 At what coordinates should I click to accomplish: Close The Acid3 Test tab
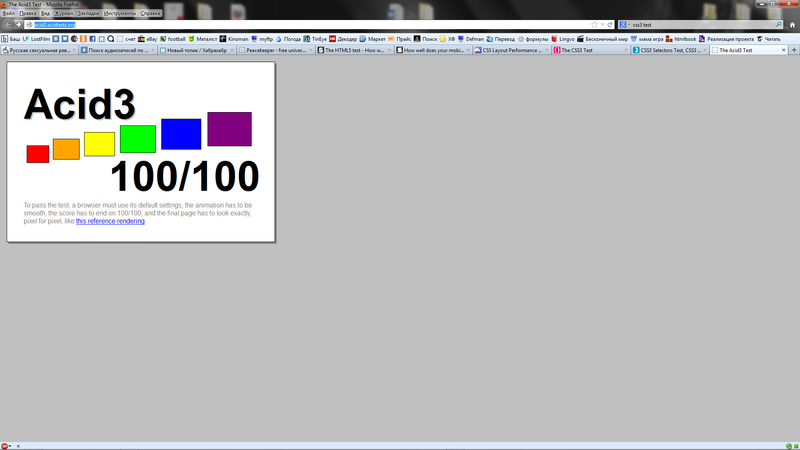pos(784,50)
